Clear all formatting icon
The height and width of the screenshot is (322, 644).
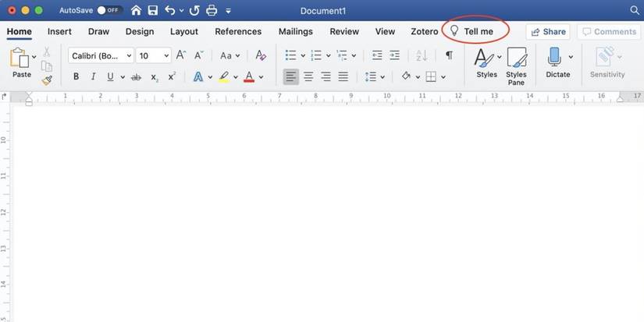(261, 55)
